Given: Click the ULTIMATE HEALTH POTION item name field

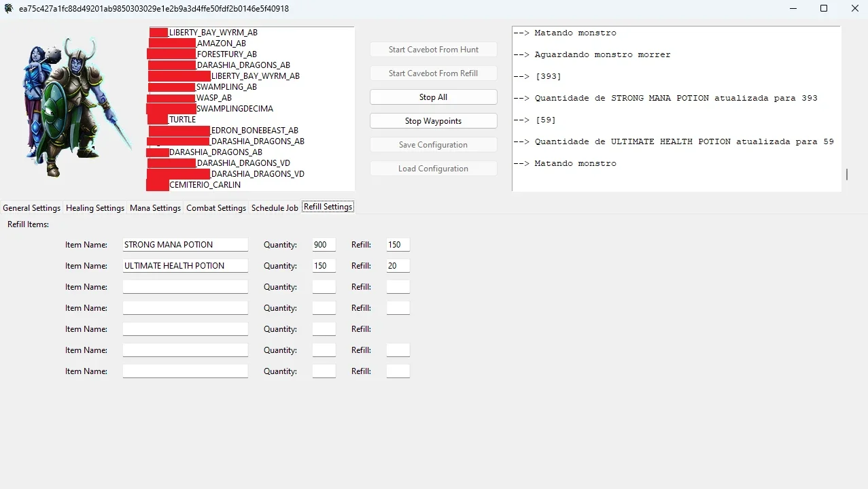Looking at the screenshot, I should click(186, 266).
